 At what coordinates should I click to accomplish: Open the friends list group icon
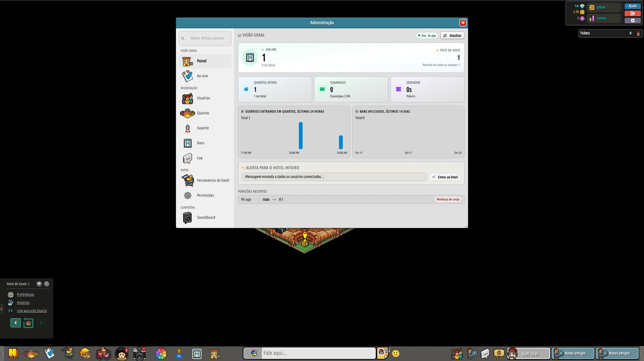point(457,354)
